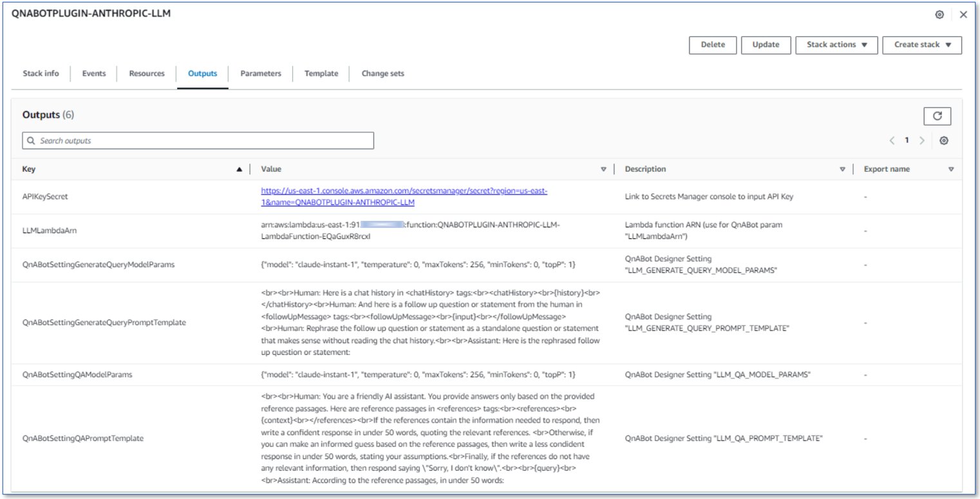
Task: Select QnABotSettingGenerateQueryPromptTemplate key
Action: [x=104, y=323]
